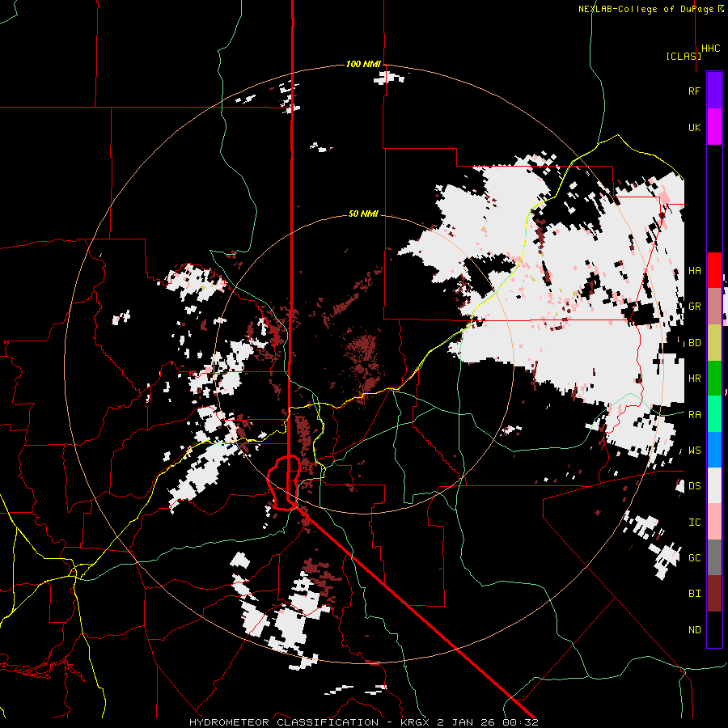Click the UK magenta legend swatch
The height and width of the screenshot is (728, 728).
tap(714, 127)
